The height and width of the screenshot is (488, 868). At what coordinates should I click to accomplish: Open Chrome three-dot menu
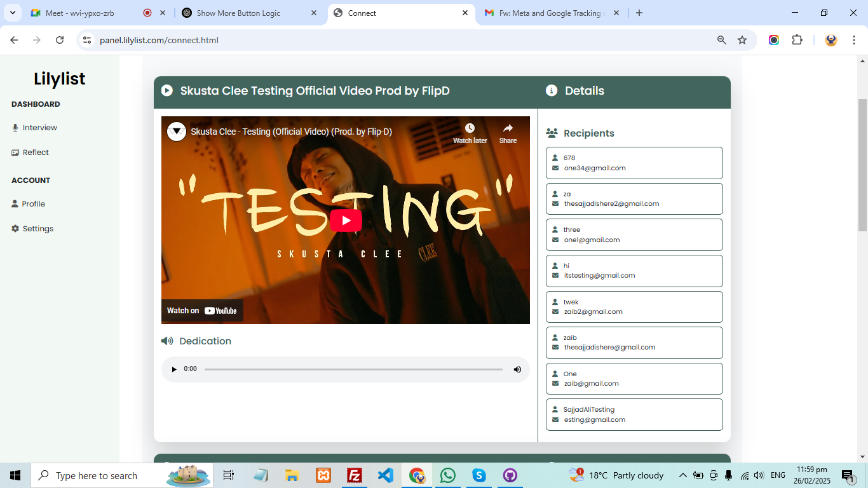coord(853,40)
